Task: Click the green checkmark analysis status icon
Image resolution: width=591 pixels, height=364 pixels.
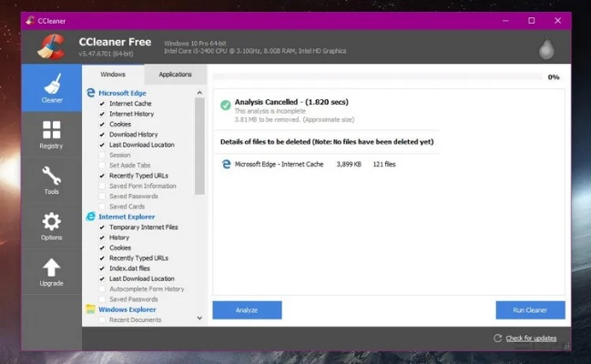Action: coord(226,106)
